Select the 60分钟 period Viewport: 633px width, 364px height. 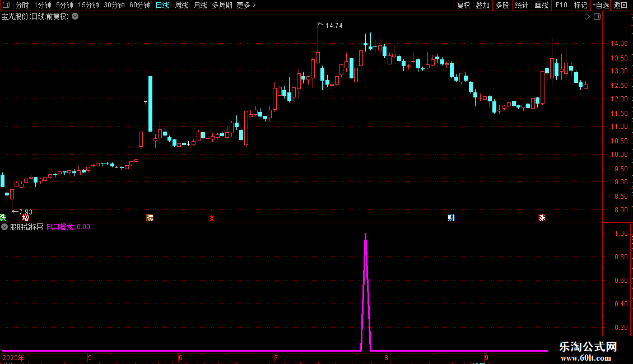(140, 5)
